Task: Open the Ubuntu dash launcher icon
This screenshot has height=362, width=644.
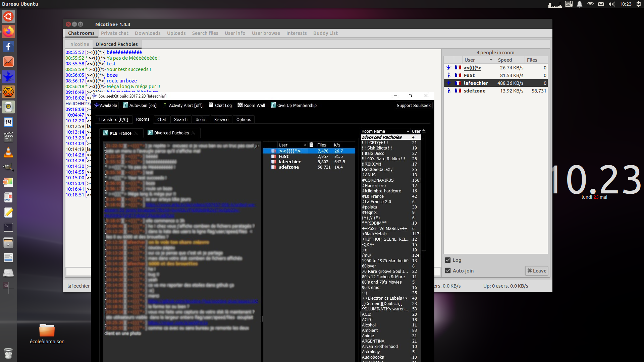Action: tap(8, 16)
